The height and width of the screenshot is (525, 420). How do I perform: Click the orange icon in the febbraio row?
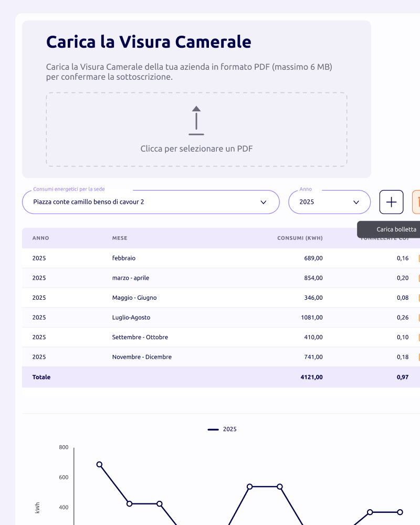(x=419, y=258)
